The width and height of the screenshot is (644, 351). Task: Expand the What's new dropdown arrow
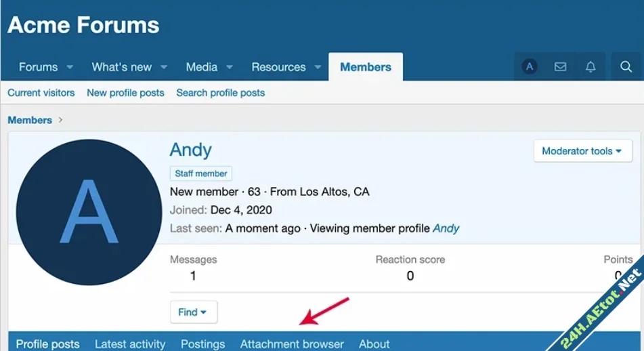[164, 68]
